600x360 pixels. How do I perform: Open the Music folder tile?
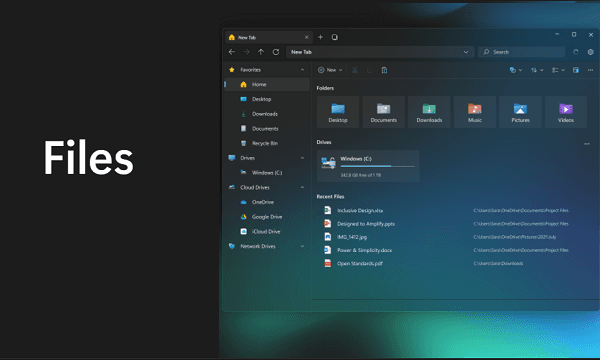[474, 112]
